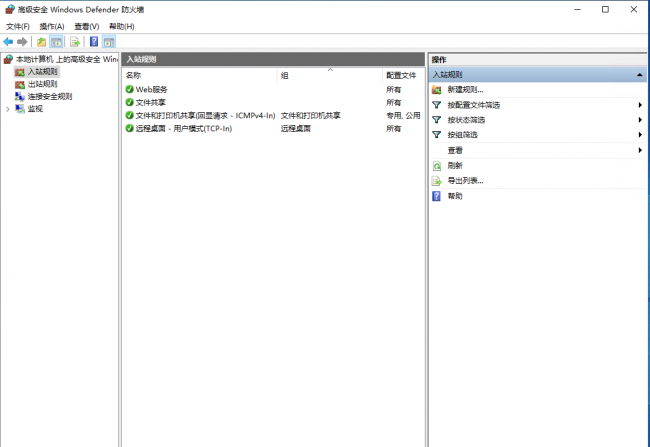Click the 出站规则 tree icon
The height and width of the screenshot is (447, 650).
coord(19,85)
